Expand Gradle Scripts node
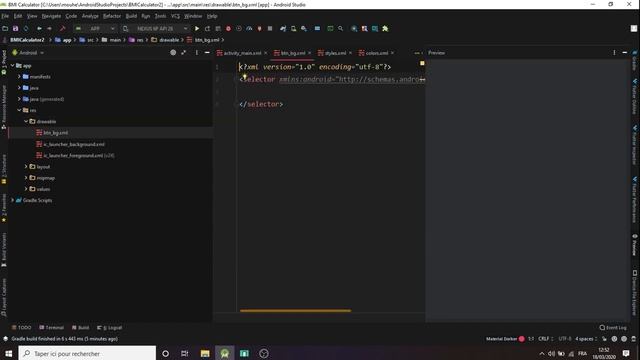The width and height of the screenshot is (640, 360). (13, 200)
